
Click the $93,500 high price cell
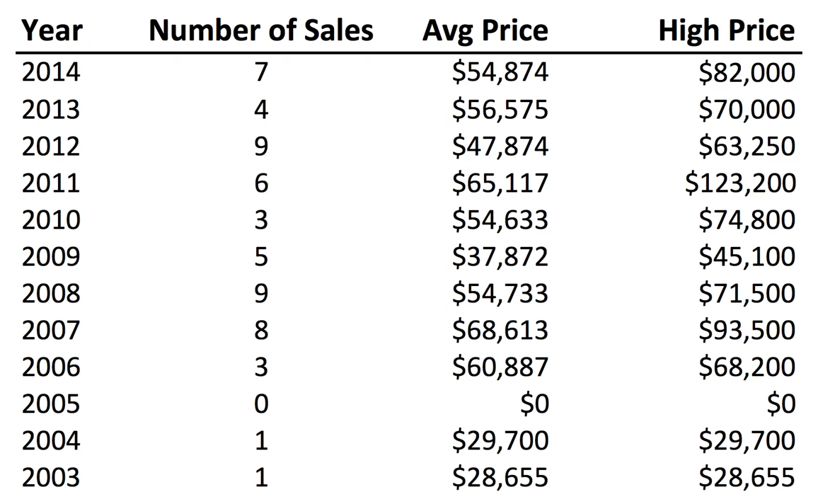pos(746,330)
